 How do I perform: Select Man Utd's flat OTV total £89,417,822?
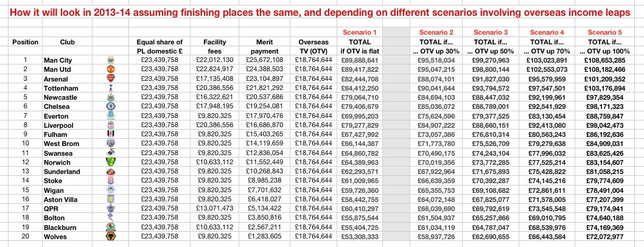359,69
